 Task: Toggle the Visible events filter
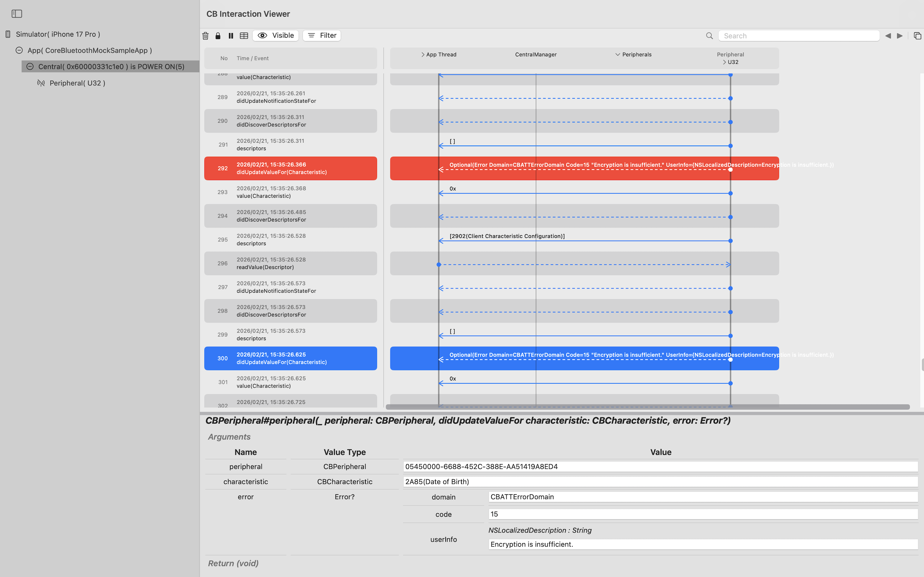(x=275, y=35)
